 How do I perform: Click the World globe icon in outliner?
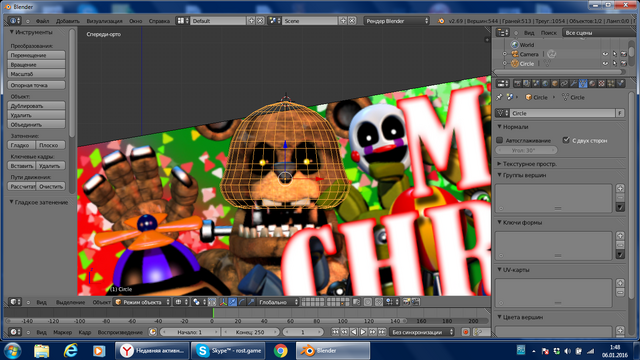coord(515,44)
